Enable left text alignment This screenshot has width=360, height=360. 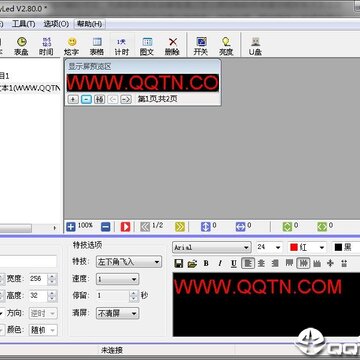point(248,263)
